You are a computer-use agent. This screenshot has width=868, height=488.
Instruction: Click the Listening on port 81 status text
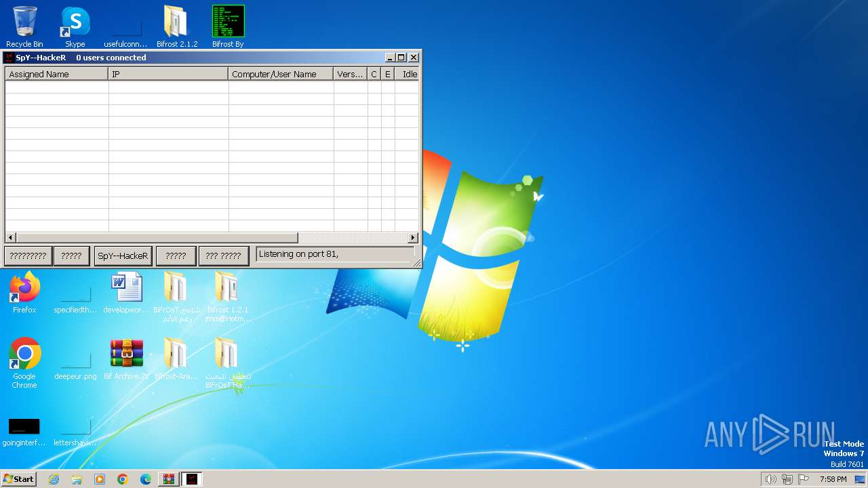(x=298, y=254)
